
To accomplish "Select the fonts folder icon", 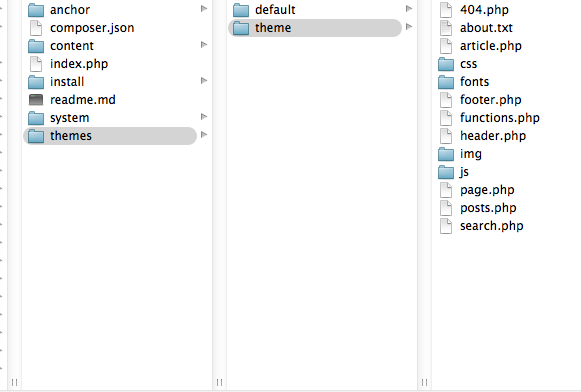I will (446, 82).
